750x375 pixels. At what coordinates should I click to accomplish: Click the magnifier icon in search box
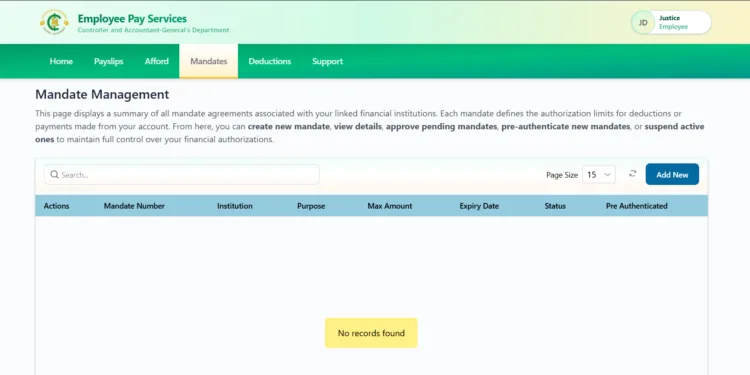[x=55, y=175]
